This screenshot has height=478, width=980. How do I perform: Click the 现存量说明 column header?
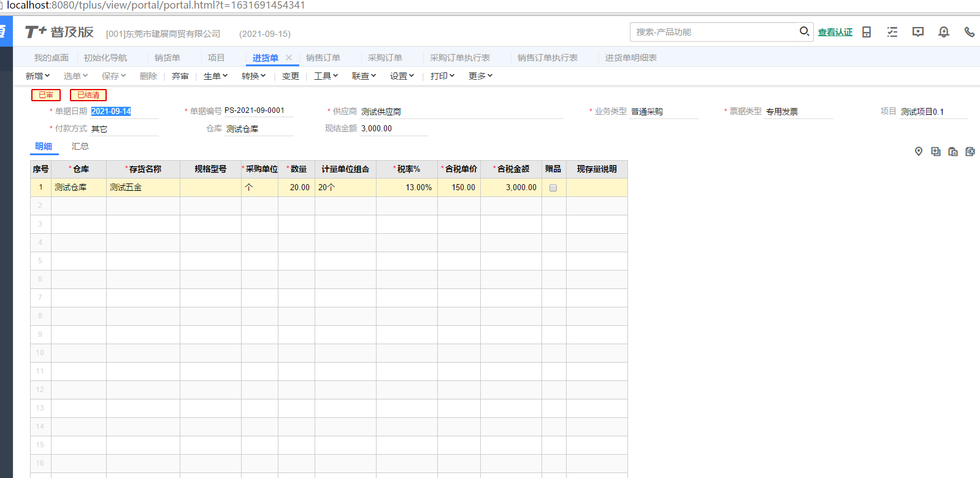[x=597, y=169]
